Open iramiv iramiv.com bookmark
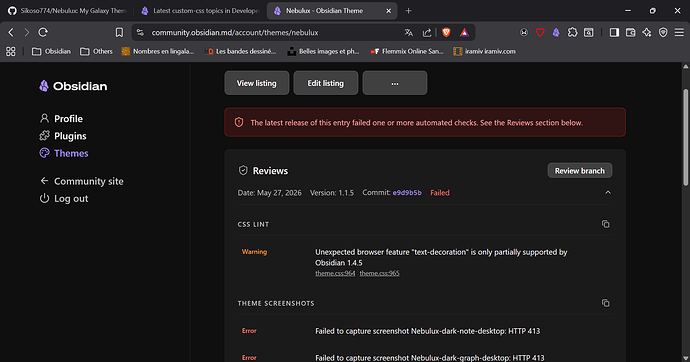This screenshot has height=362, width=690. pos(484,51)
